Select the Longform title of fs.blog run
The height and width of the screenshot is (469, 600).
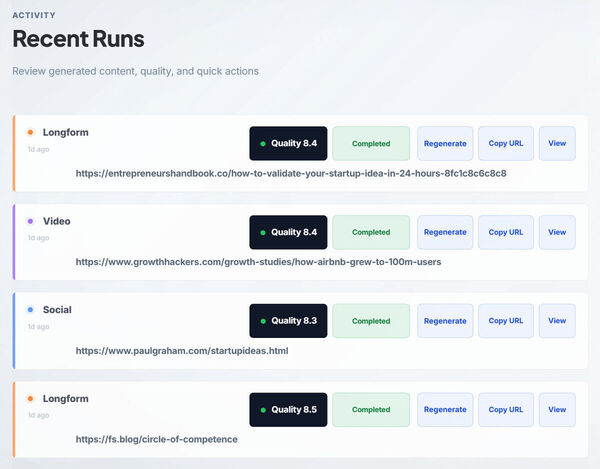(65, 399)
